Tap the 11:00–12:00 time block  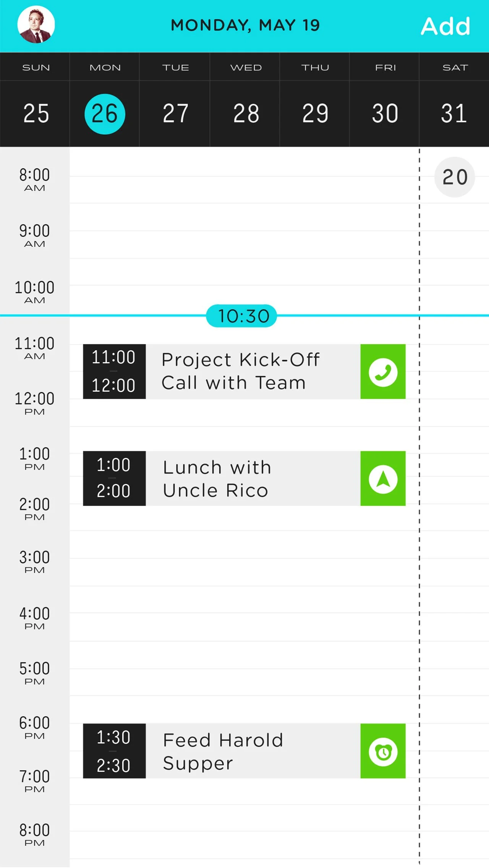[x=114, y=372]
